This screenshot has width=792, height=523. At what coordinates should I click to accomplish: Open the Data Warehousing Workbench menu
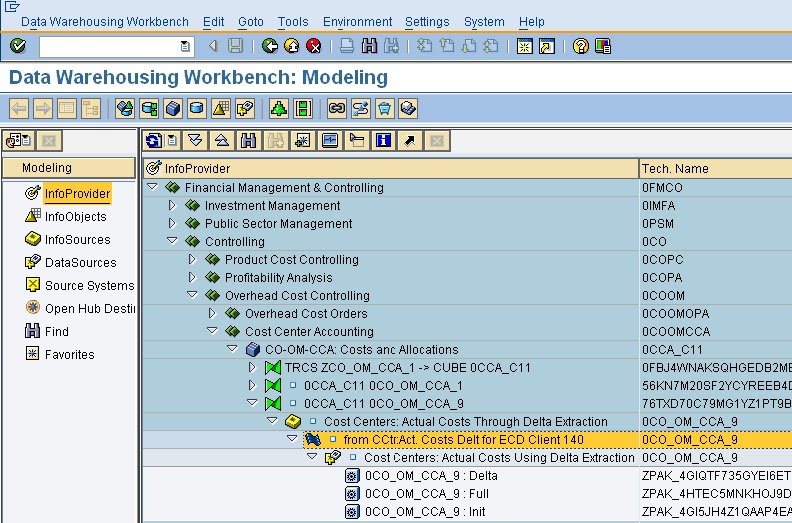(105, 22)
